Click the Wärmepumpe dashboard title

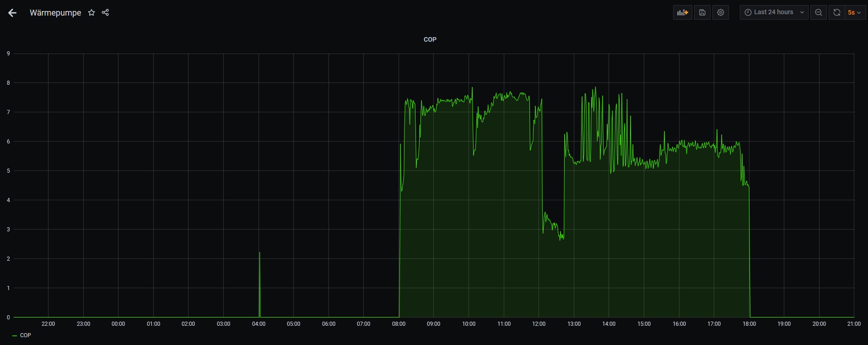[x=55, y=13]
